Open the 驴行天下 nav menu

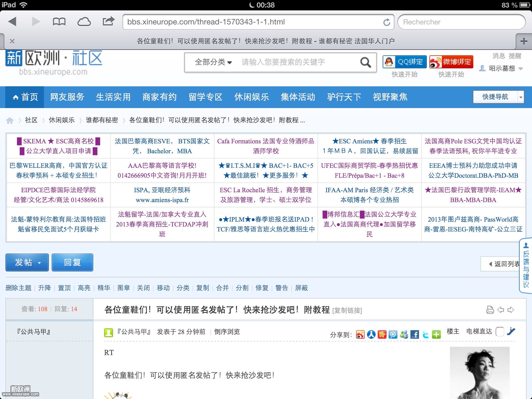point(344,97)
